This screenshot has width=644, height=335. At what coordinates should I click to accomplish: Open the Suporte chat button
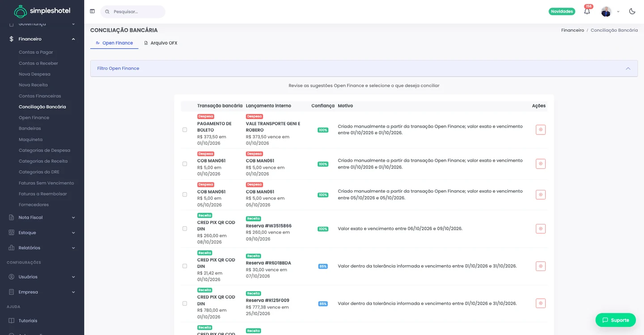(615, 320)
